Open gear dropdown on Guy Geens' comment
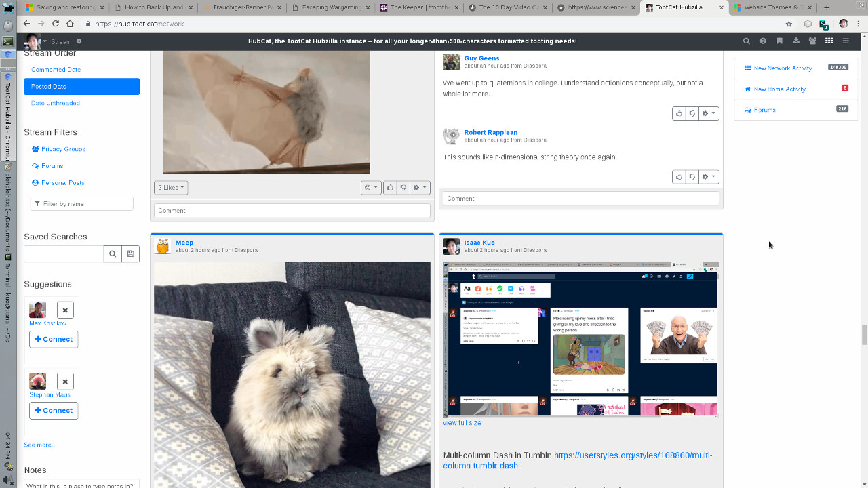The image size is (868, 488). click(708, 113)
